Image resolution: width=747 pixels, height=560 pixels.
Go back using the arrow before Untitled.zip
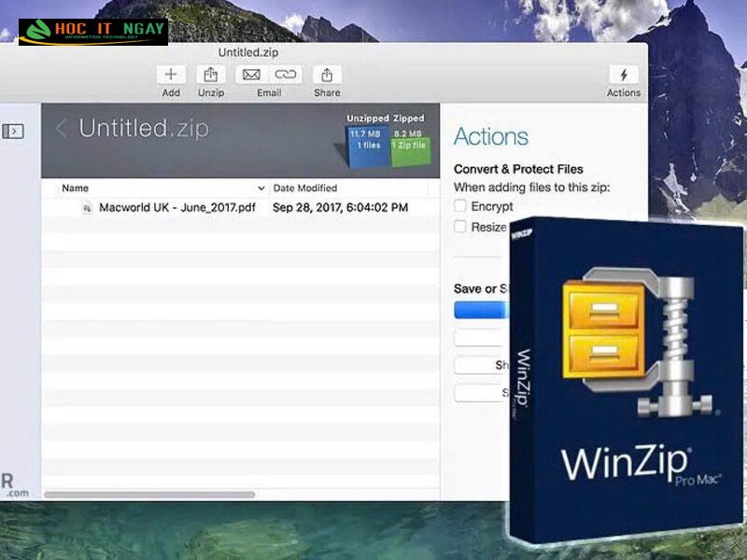pyautogui.click(x=61, y=129)
